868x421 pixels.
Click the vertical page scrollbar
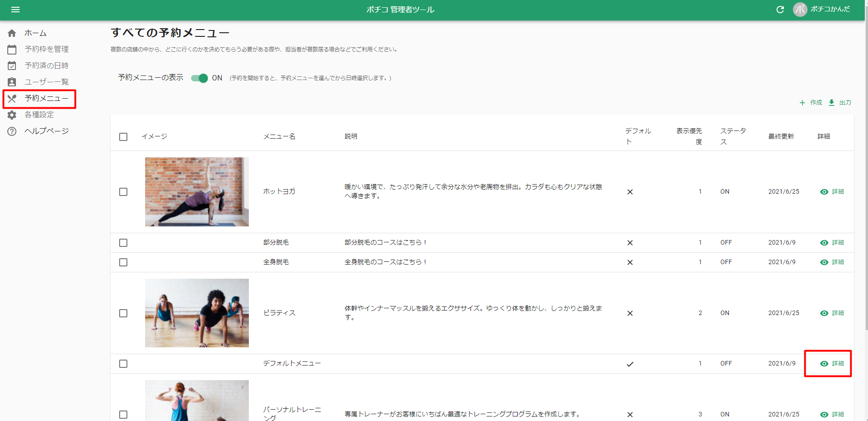coord(866,182)
